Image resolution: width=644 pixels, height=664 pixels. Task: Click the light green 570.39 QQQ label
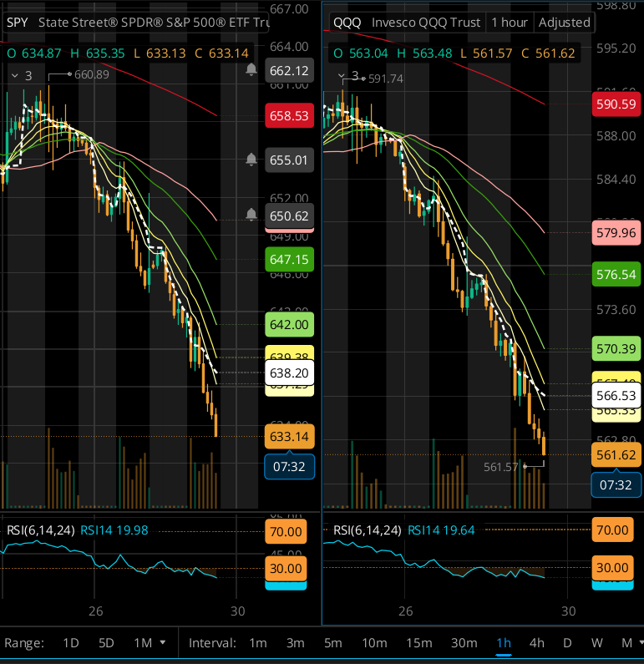[x=616, y=348]
